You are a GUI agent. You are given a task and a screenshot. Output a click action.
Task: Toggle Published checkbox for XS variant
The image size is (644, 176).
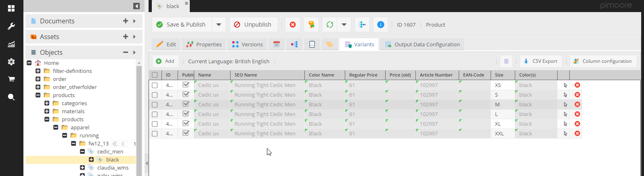click(186, 85)
